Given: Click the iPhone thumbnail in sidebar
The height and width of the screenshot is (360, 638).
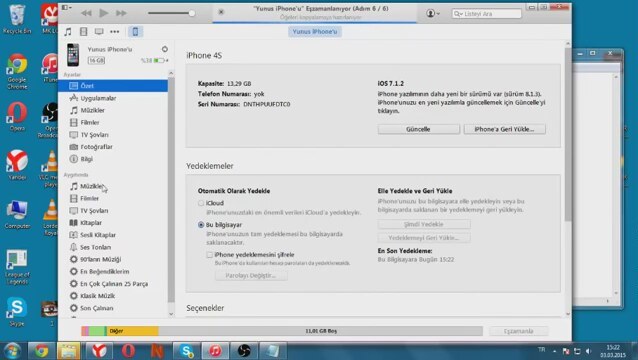Looking at the screenshot, I should tap(73, 55).
